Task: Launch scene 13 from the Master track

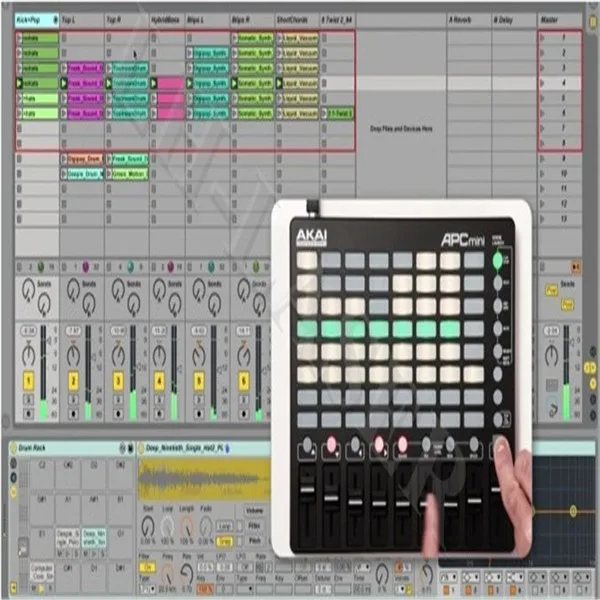Action: 542,218
